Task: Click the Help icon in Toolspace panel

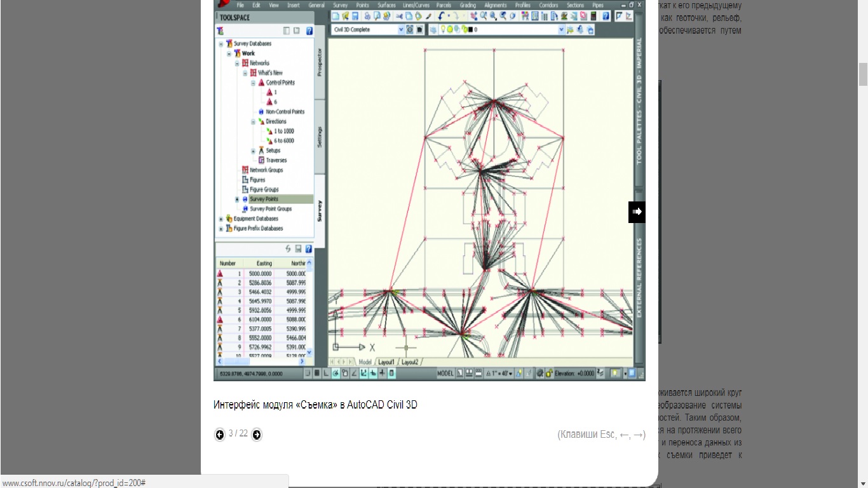Action: (309, 30)
